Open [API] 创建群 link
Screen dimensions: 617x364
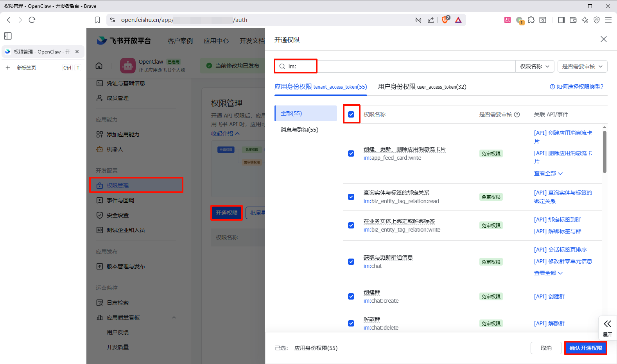[x=549, y=296]
